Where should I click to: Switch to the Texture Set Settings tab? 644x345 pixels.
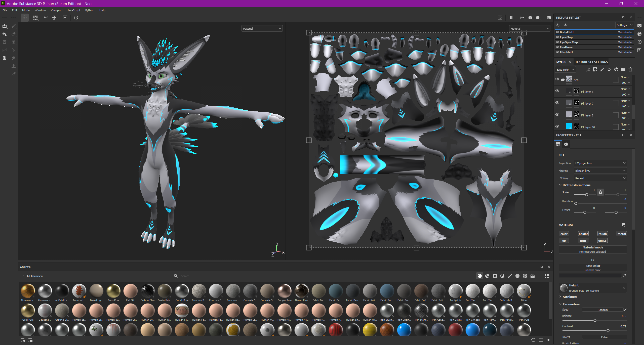click(x=591, y=62)
